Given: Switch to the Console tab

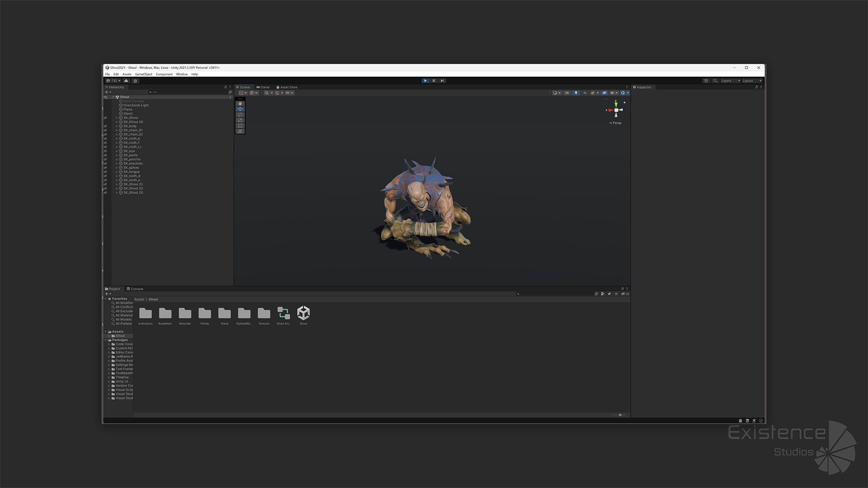Looking at the screenshot, I should click(135, 289).
